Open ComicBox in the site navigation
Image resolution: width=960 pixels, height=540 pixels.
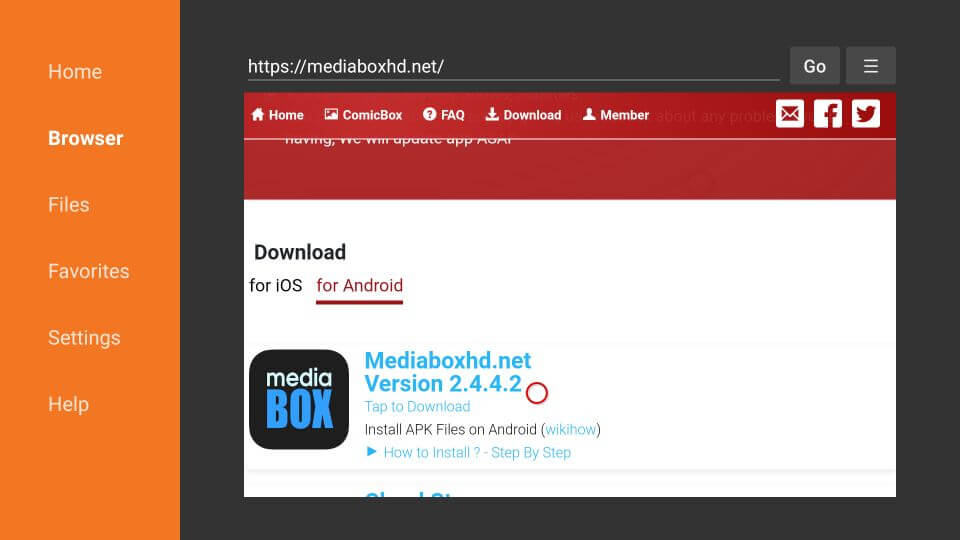point(363,115)
